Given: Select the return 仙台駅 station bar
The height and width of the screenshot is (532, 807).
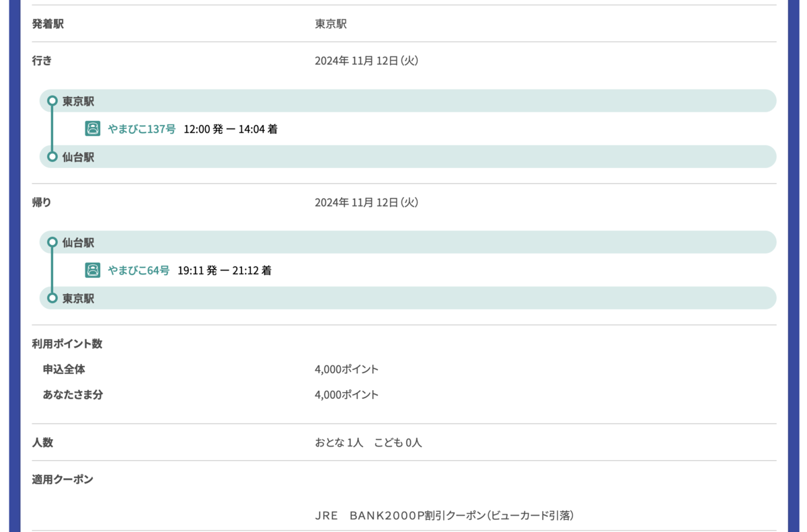Looking at the screenshot, I should (408, 242).
